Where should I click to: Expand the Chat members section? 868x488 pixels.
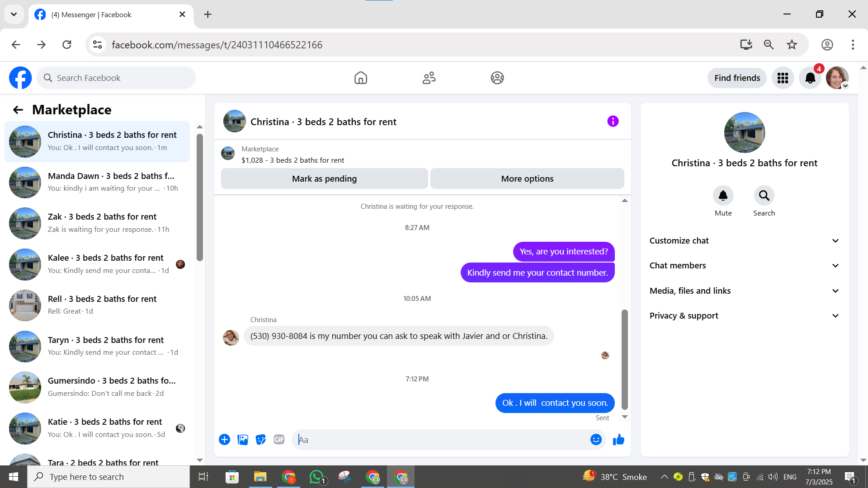[744, 266]
